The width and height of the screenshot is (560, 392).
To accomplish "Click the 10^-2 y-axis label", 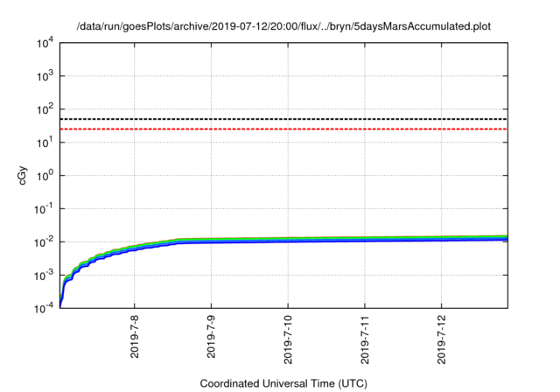I will (45, 242).
